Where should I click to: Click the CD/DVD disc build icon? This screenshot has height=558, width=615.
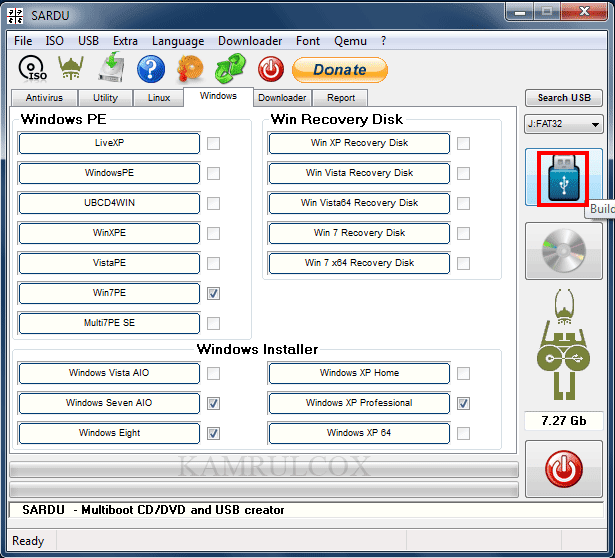coord(564,251)
